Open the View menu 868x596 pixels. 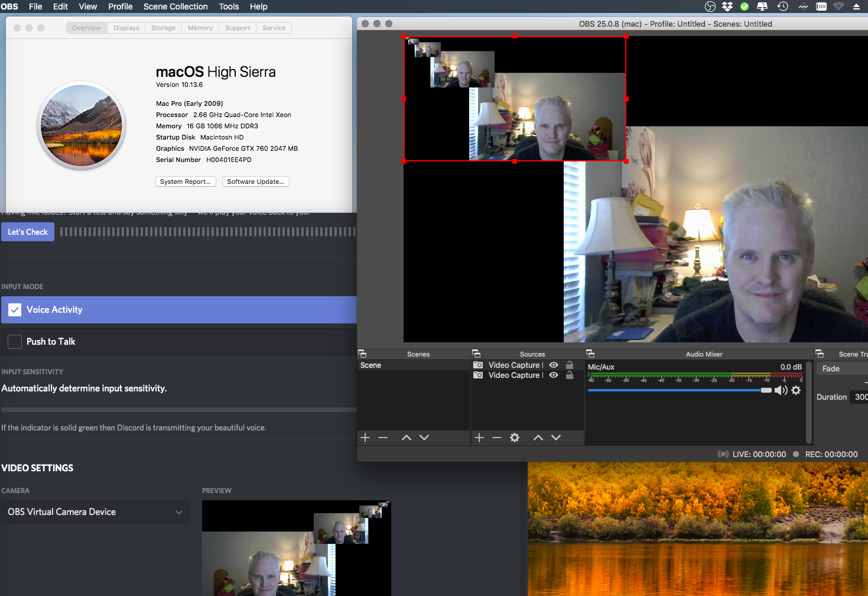click(87, 7)
